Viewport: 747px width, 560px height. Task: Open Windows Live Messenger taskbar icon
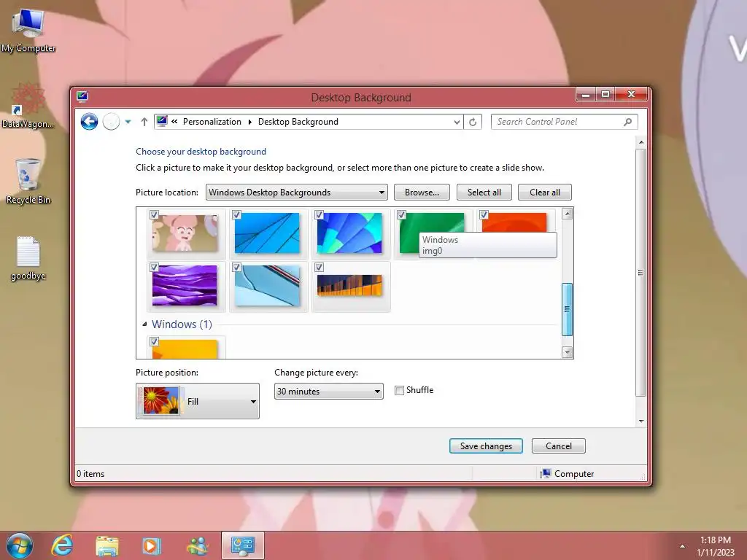tap(197, 545)
